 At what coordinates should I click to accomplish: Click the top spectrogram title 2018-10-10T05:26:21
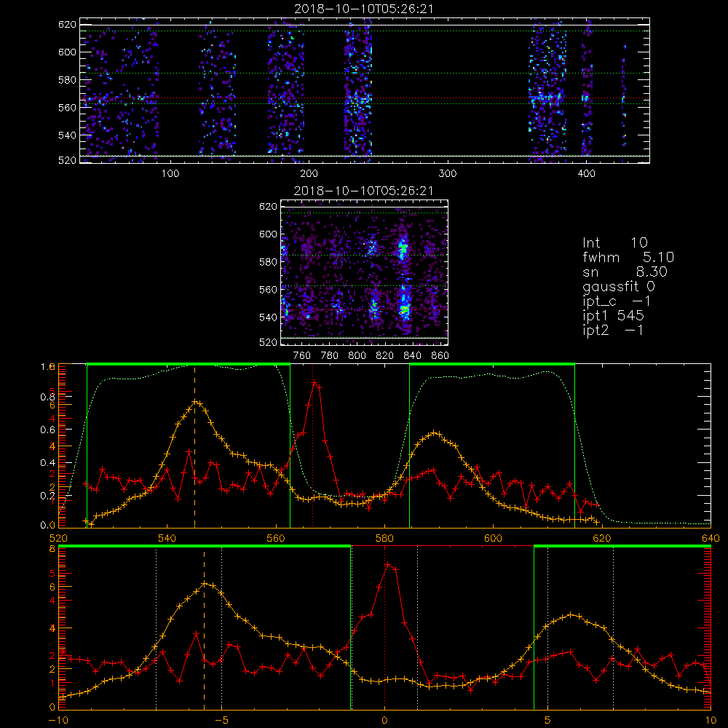click(x=363, y=9)
